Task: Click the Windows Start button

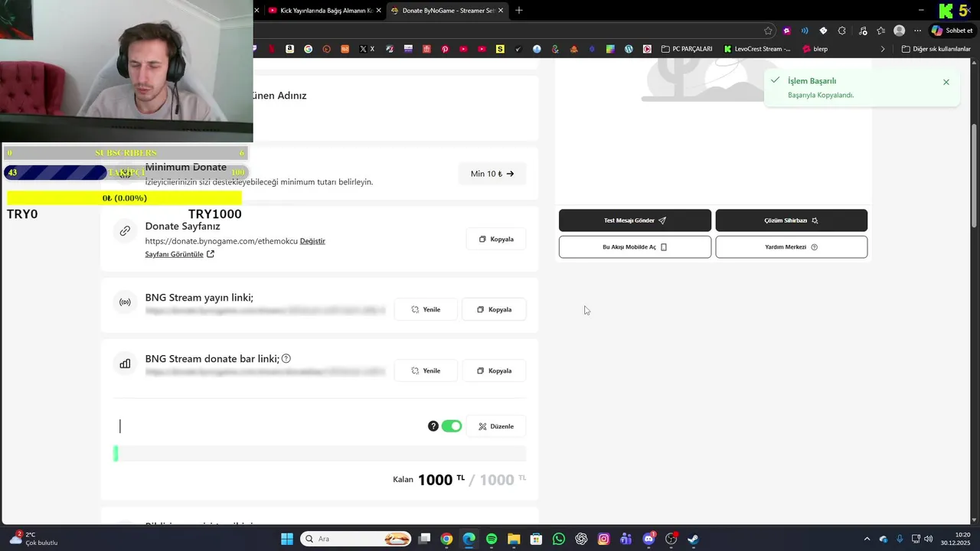Action: click(287, 539)
